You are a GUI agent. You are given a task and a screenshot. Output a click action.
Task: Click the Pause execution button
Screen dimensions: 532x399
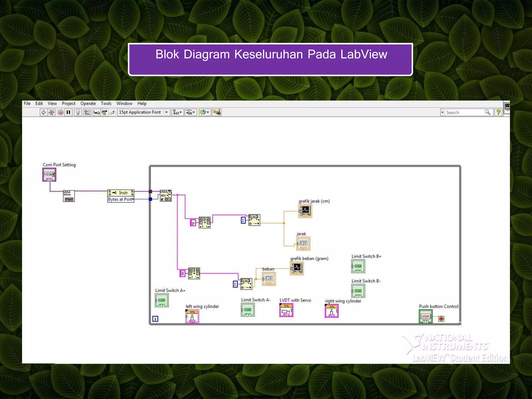(x=68, y=112)
